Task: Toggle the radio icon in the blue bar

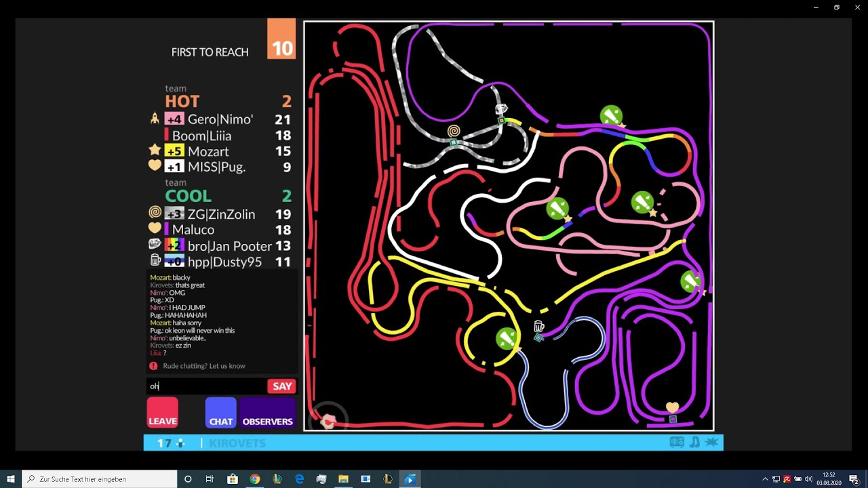Action: pos(677,443)
